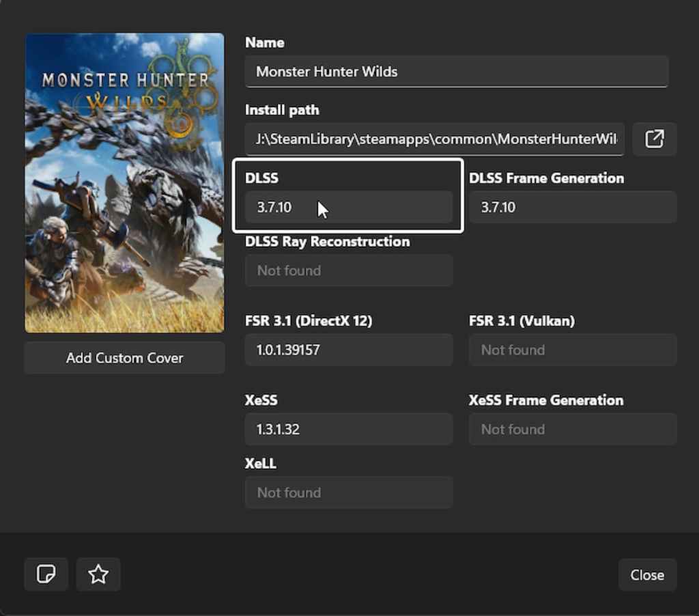
Task: Click the FSR 3.1 (Vulkan) label text
Action: tap(522, 321)
